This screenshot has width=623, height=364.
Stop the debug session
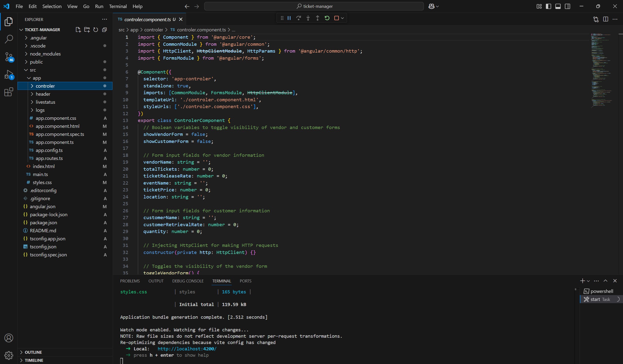point(336,18)
